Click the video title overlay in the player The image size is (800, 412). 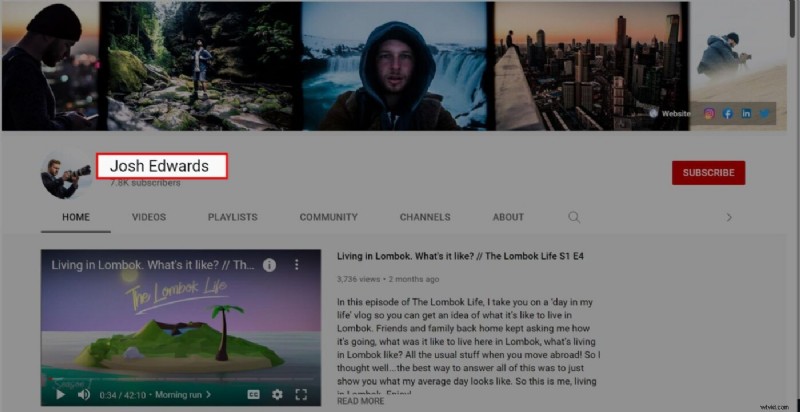tap(153, 265)
